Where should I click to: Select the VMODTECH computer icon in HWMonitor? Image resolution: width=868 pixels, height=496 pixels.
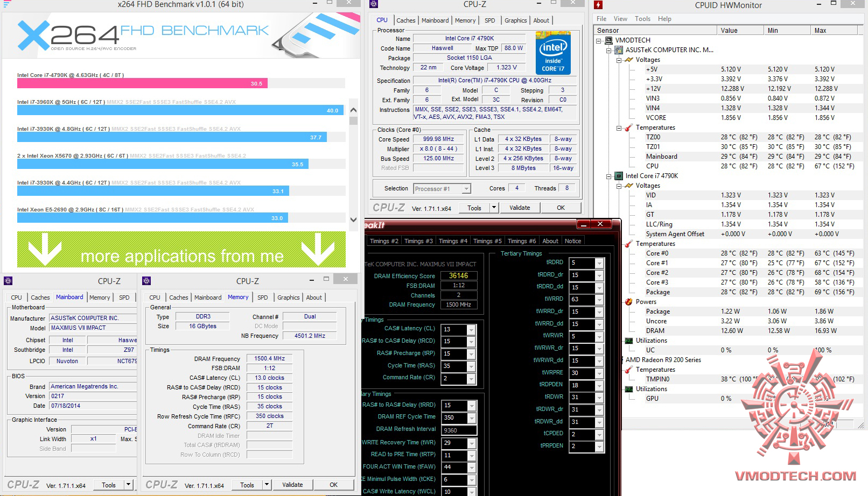click(x=608, y=40)
